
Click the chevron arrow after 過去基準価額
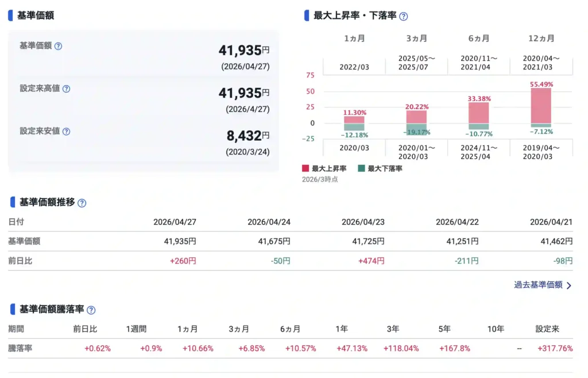[569, 286]
